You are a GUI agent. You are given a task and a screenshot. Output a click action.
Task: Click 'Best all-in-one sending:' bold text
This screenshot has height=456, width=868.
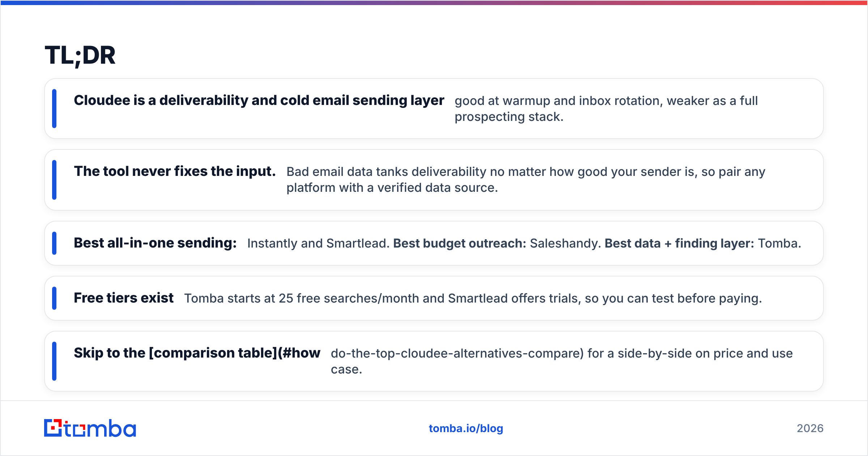(x=155, y=243)
